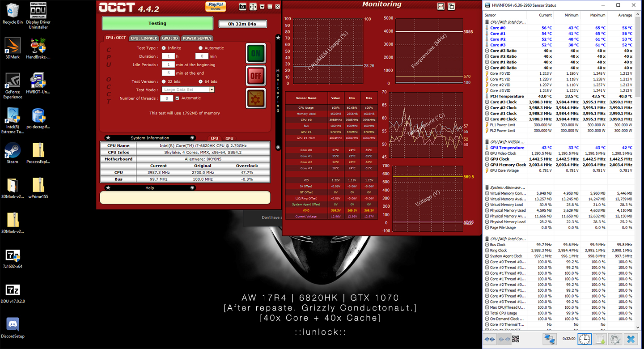Click the star beside System Information
Image resolution: width=644 pixels, height=349 pixels.
pyautogui.click(x=108, y=138)
